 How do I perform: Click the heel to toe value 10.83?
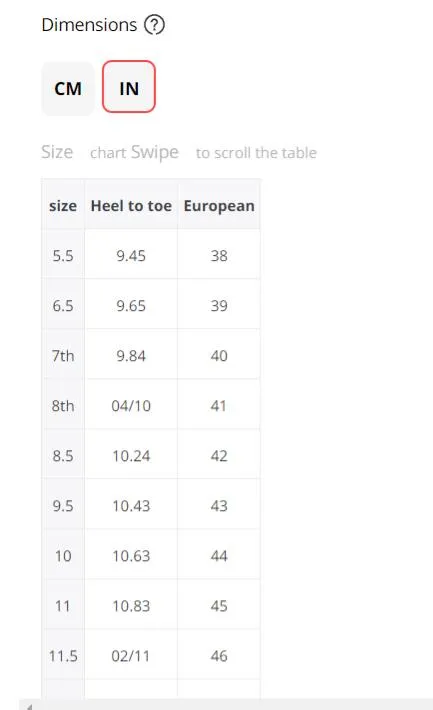click(131, 606)
